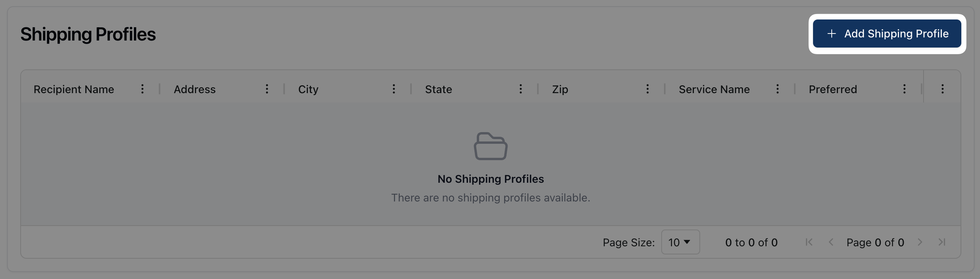Open Recipient Name column menu
980x279 pixels.
[142, 89]
